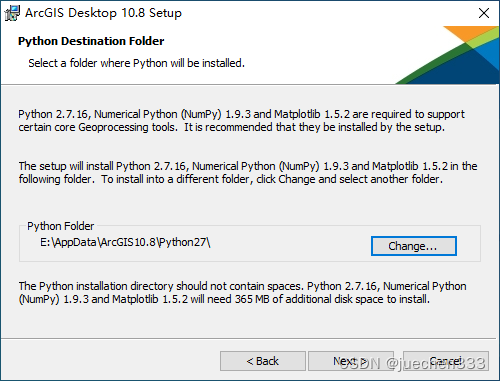Click the Change... button for Python folder
The image size is (500, 381).
(x=414, y=246)
